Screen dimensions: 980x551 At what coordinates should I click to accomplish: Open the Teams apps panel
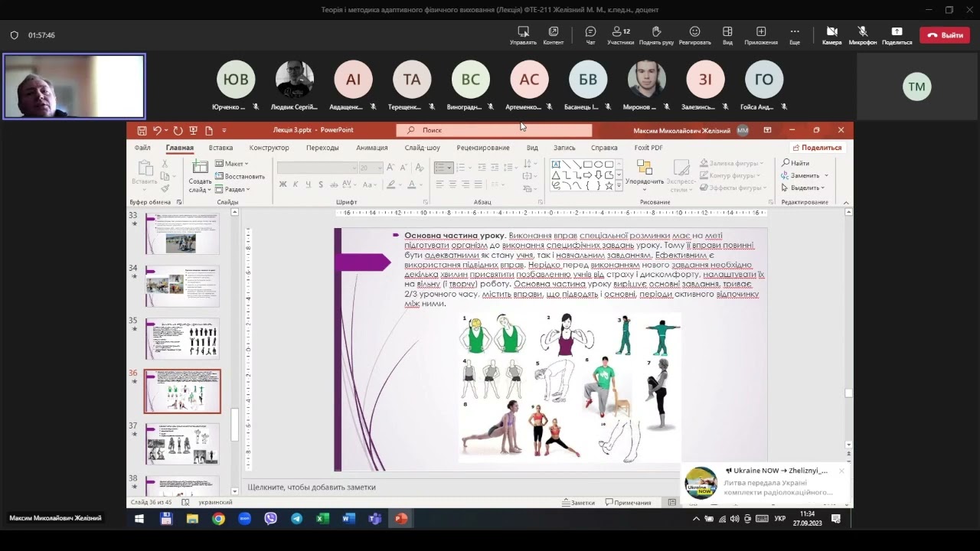(x=761, y=34)
